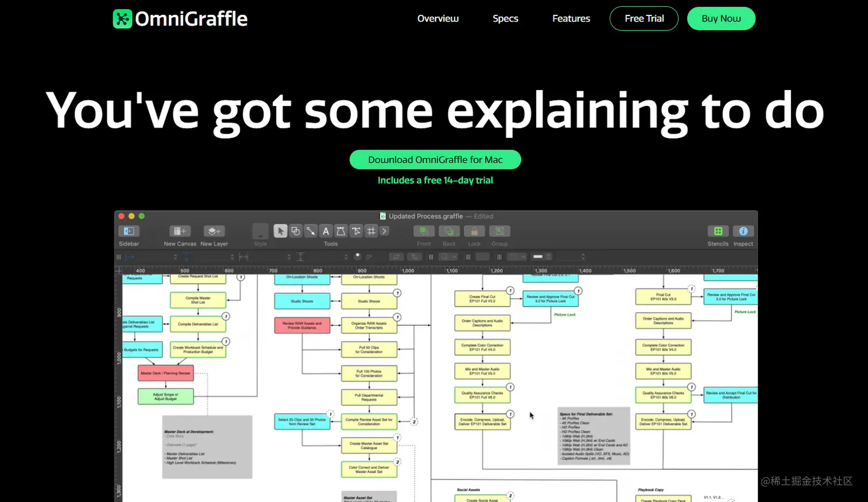The width and height of the screenshot is (868, 502).
Task: Select 'Pull Departmental Requests' node
Action: [369, 398]
